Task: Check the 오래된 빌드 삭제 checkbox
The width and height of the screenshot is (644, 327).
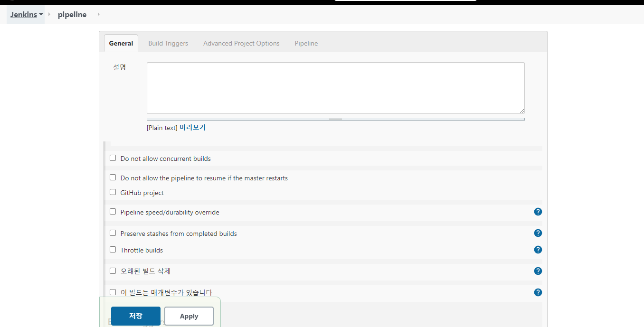Action: click(113, 271)
